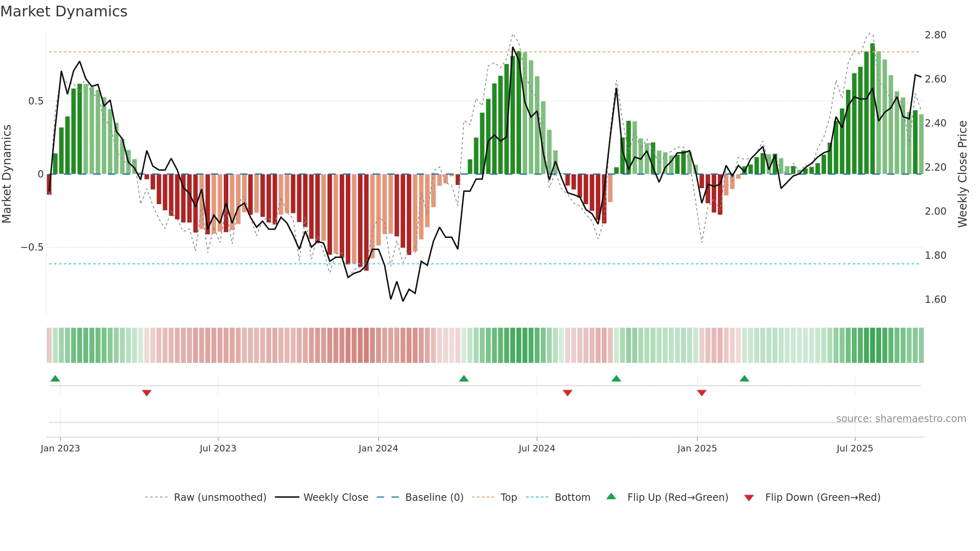Click the Raw (unsmoothed) legend entry
The image size is (980, 551).
pyautogui.click(x=205, y=497)
